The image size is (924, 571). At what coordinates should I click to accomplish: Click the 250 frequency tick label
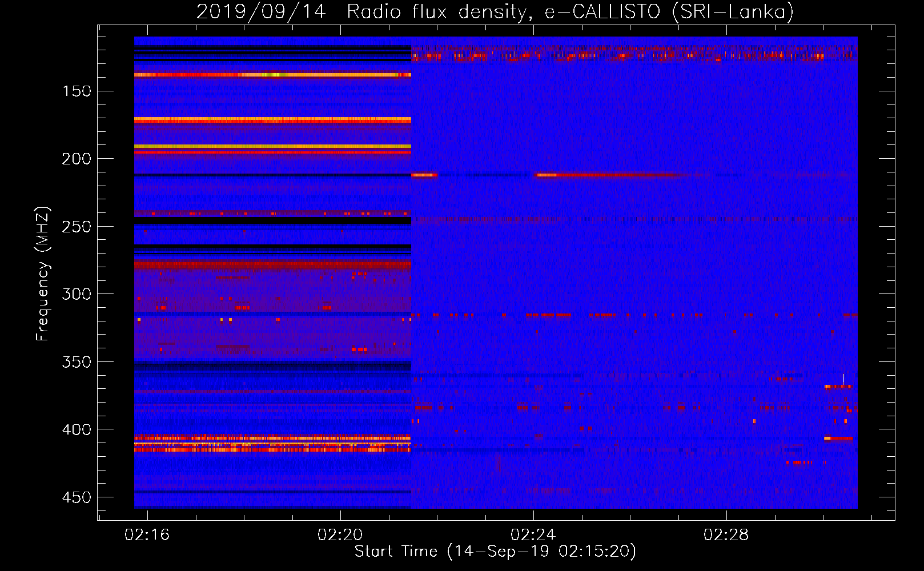pyautogui.click(x=77, y=227)
